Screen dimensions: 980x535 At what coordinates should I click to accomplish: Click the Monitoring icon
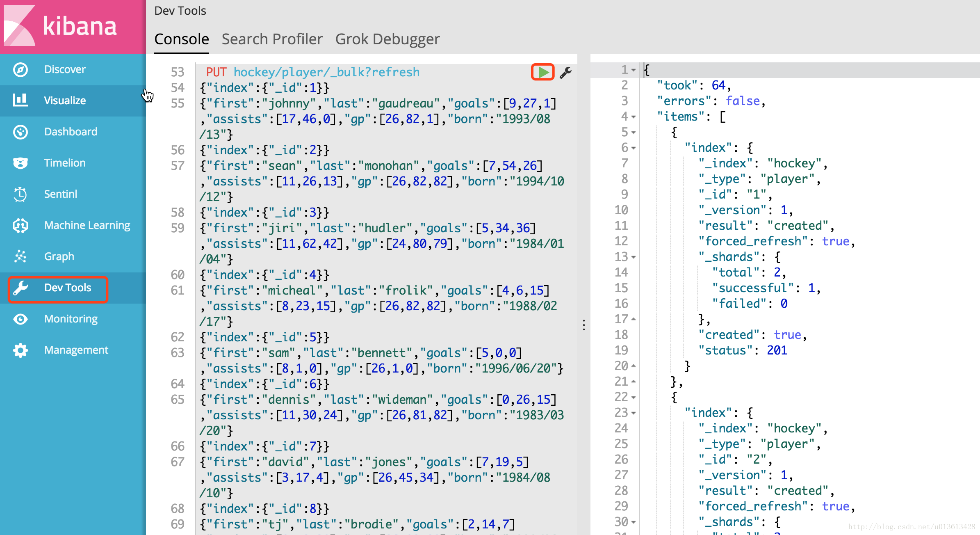[x=21, y=319]
